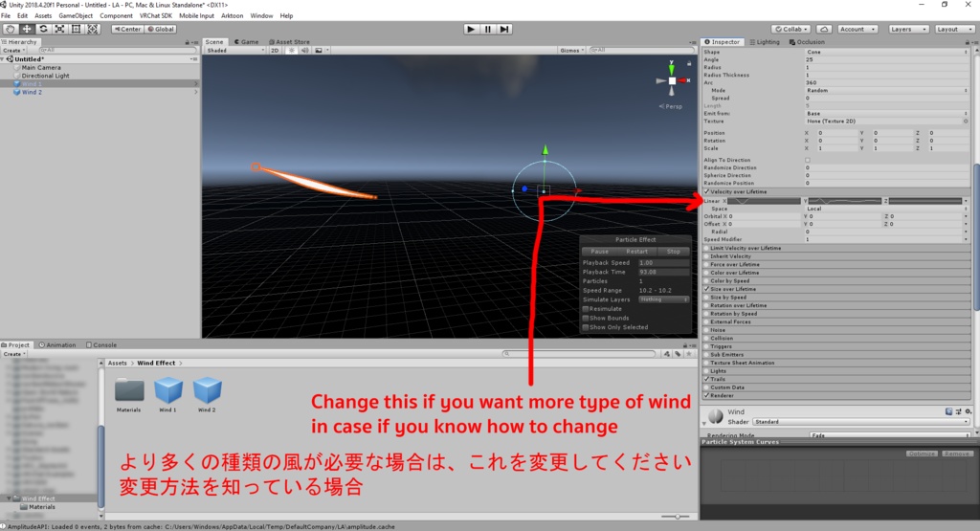The height and width of the screenshot is (531, 980).
Task: Toggle the Trails module checkbox
Action: (707, 379)
